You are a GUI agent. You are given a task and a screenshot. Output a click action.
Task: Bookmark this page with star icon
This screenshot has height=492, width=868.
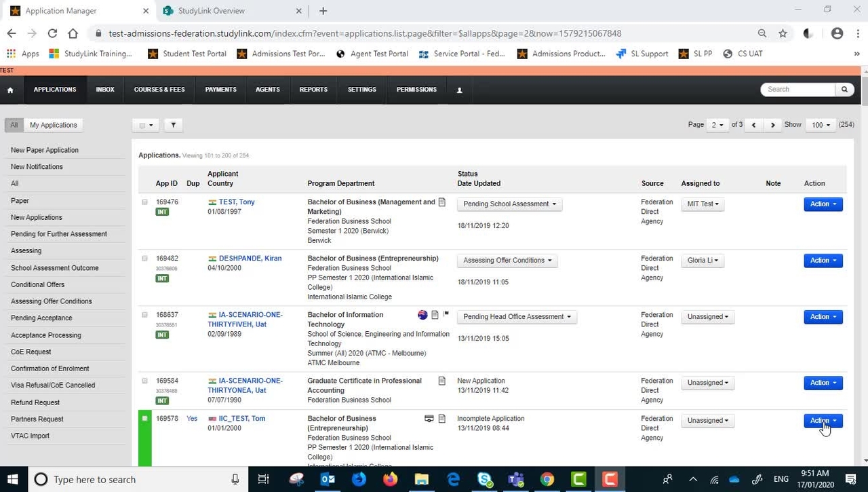[783, 33]
